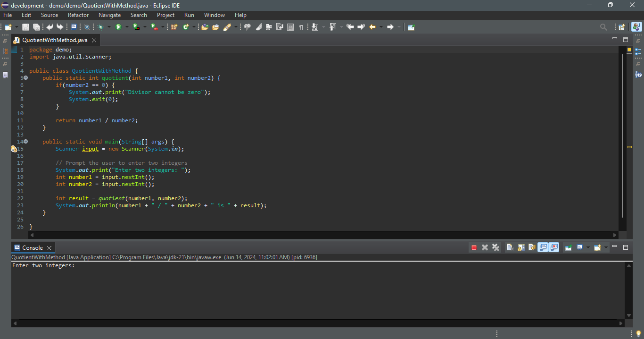Start debugging with the bug icon
The image size is (644, 339).
tap(100, 27)
